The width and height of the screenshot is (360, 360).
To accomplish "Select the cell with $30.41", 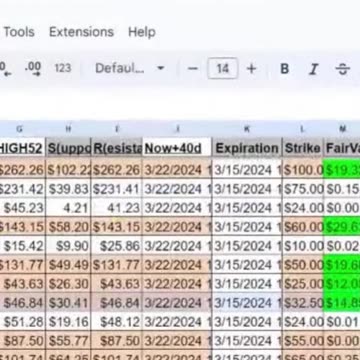I will (x=68, y=303).
